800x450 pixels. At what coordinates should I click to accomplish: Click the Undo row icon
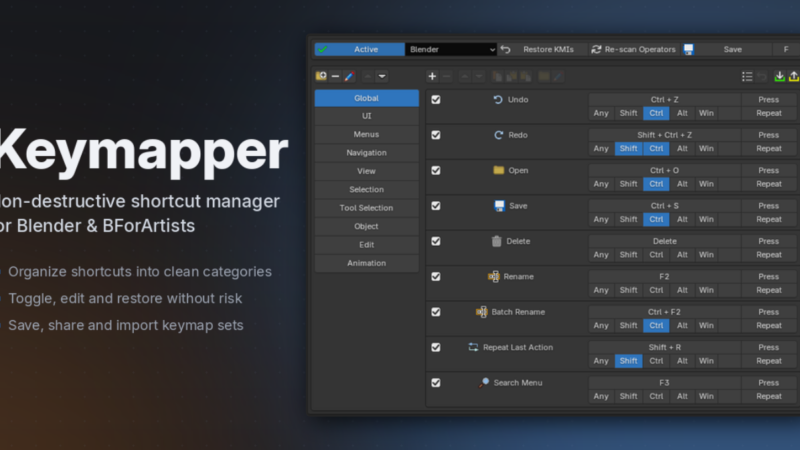point(498,99)
